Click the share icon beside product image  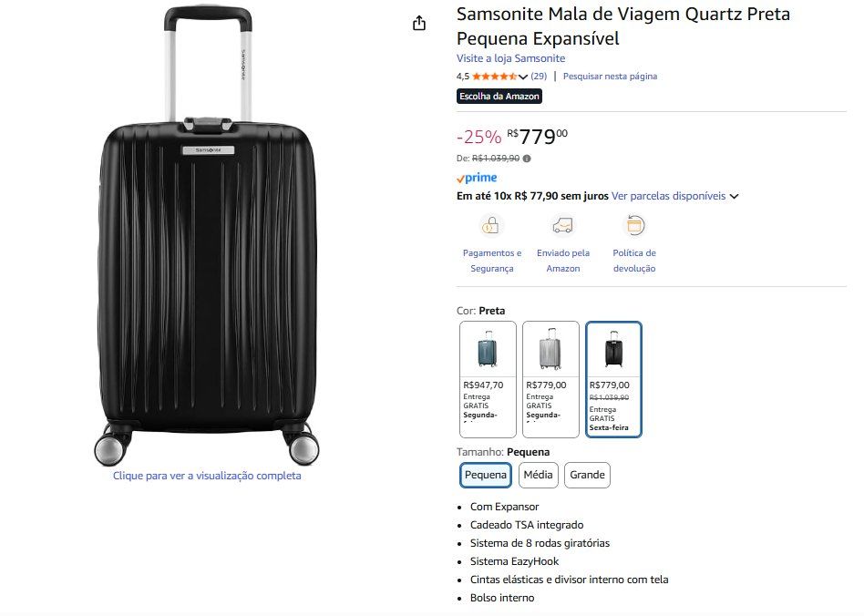point(419,23)
